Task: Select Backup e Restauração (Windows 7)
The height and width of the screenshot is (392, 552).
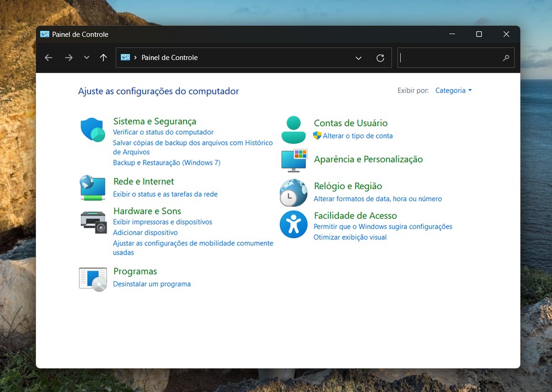Action: 167,163
